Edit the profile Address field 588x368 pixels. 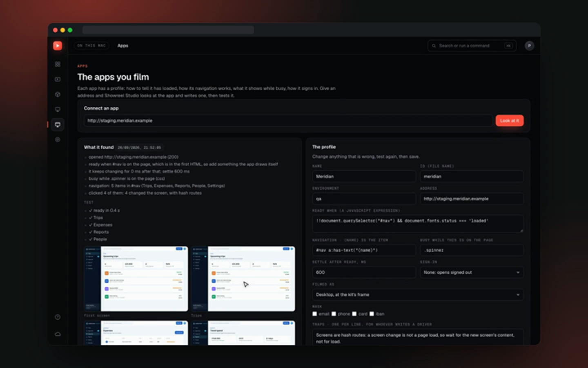point(472,199)
